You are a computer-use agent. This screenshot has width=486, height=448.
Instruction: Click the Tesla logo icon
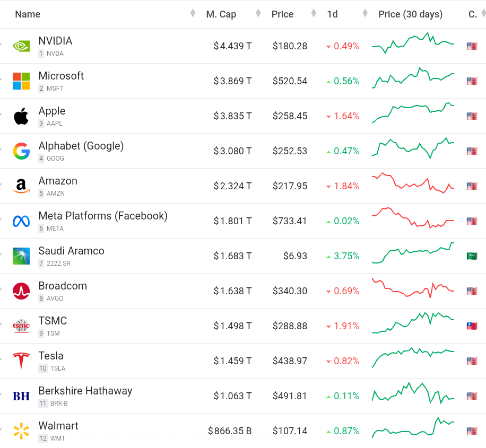[x=21, y=361]
